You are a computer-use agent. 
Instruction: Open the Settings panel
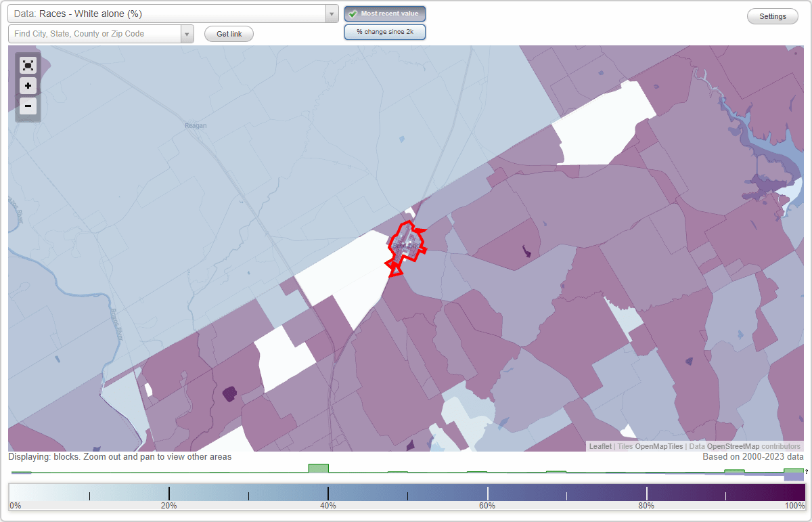(x=772, y=16)
